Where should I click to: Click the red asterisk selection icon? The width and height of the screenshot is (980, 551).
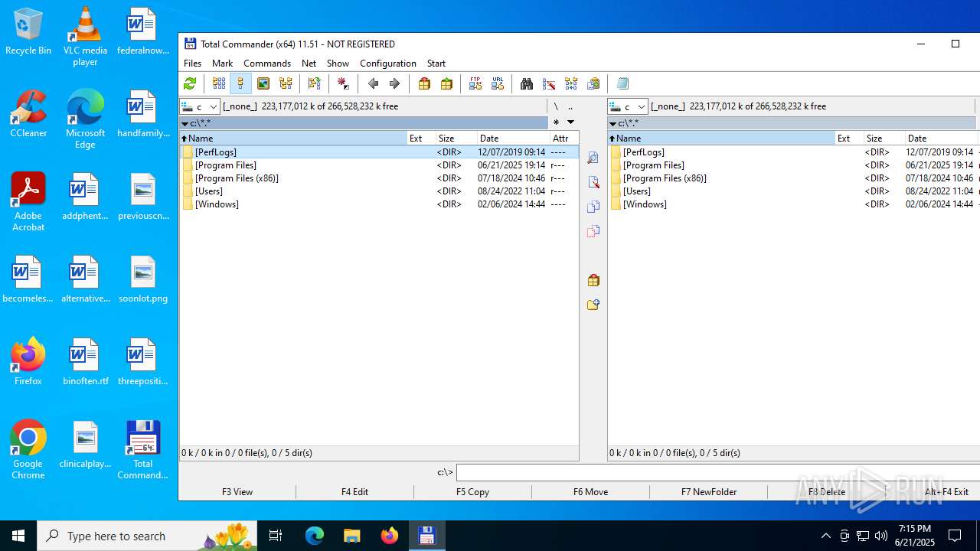tap(343, 83)
